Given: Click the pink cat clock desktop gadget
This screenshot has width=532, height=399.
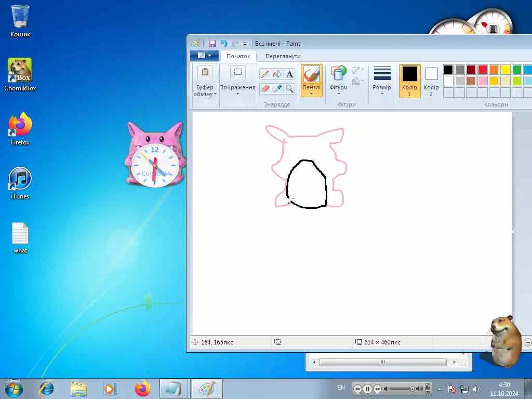Looking at the screenshot, I should (x=155, y=154).
